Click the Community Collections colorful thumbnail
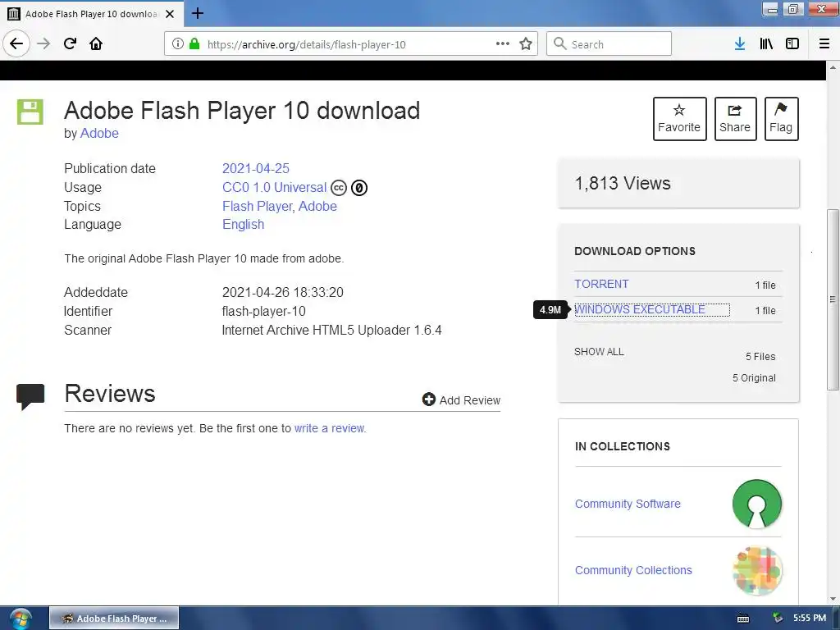The image size is (840, 630). click(757, 571)
